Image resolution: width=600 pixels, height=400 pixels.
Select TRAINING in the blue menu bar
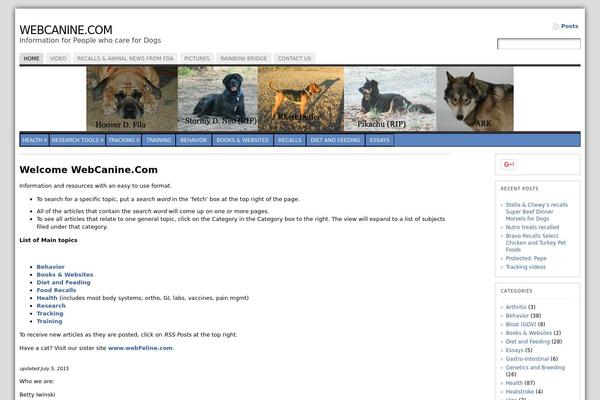pos(158,140)
